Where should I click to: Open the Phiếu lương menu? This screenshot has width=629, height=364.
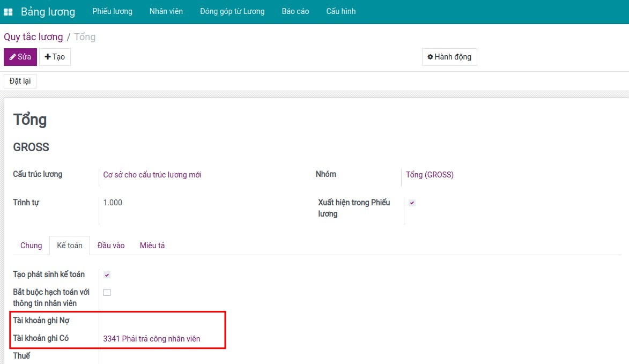(x=112, y=11)
